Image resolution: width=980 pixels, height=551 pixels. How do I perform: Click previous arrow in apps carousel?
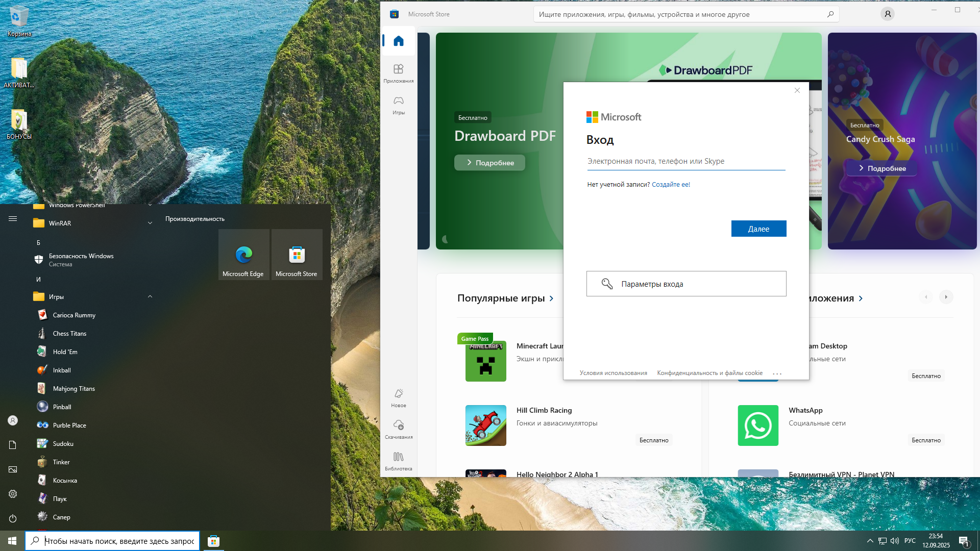925,297
